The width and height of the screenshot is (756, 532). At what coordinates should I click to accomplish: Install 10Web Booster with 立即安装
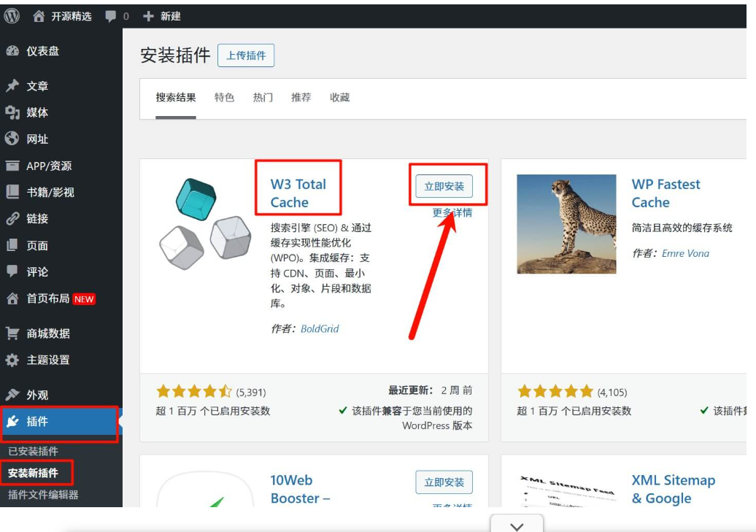(444, 482)
